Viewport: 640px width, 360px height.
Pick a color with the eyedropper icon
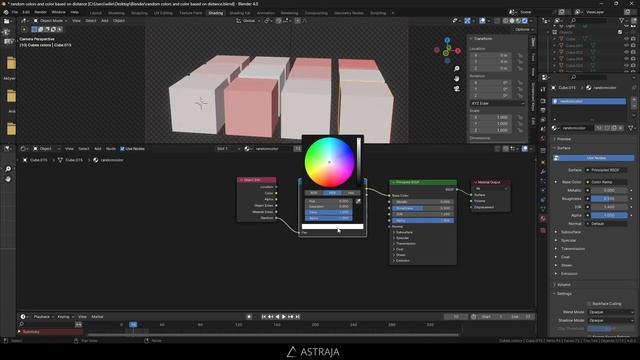358,201
